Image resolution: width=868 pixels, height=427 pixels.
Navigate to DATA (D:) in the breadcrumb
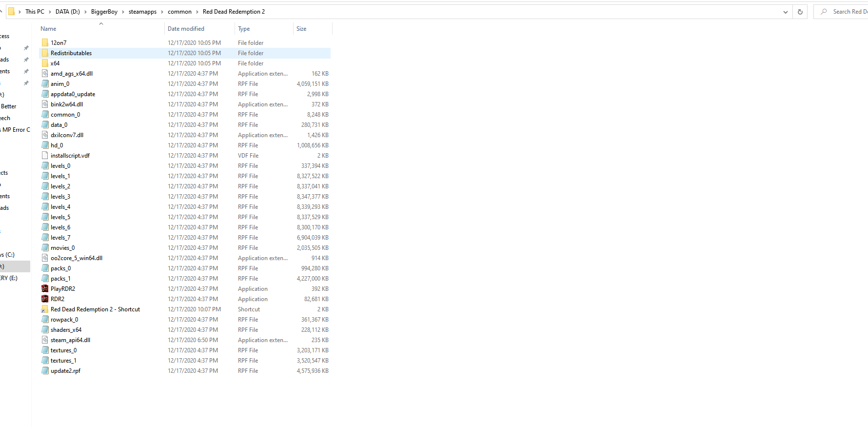67,12
